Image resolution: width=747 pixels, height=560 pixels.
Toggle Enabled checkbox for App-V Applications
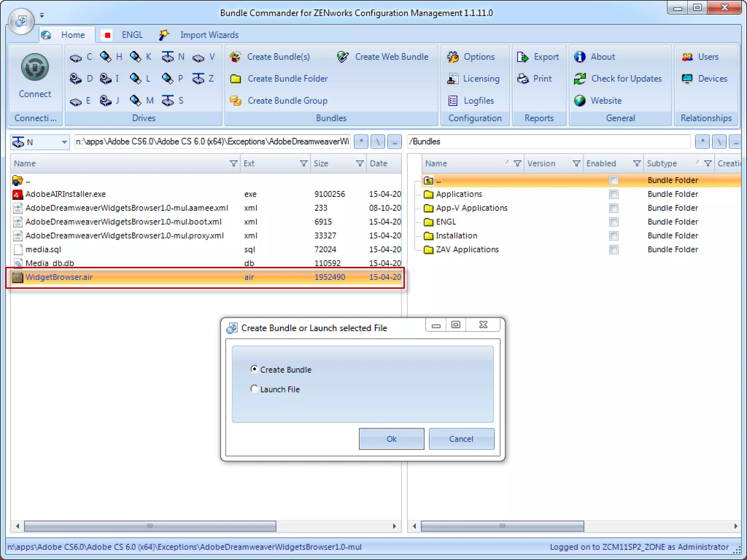614,208
